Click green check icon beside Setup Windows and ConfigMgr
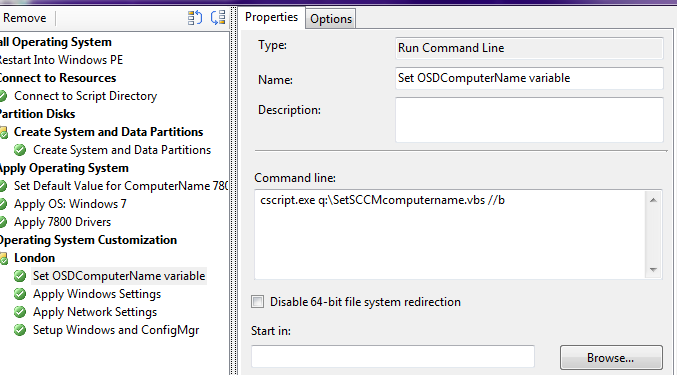The height and width of the screenshot is (375, 677). 20,330
